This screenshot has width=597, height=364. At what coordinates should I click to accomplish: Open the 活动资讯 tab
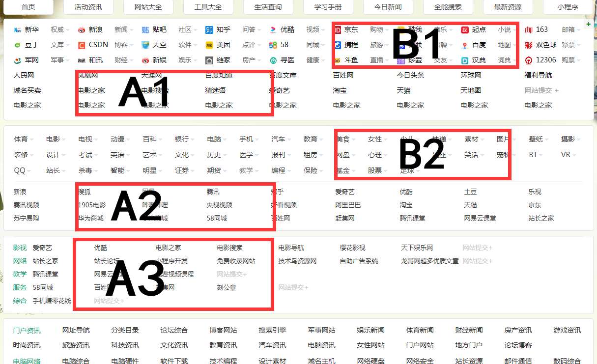coord(88,7)
